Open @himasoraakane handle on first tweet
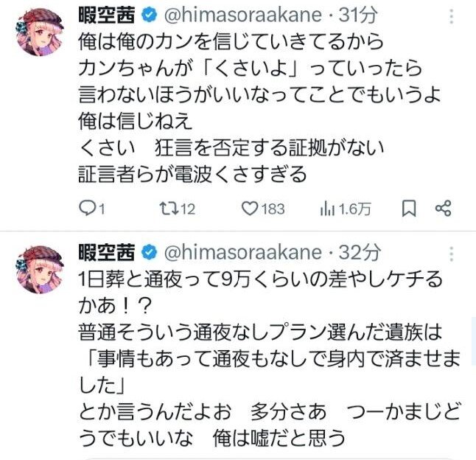 243,15
